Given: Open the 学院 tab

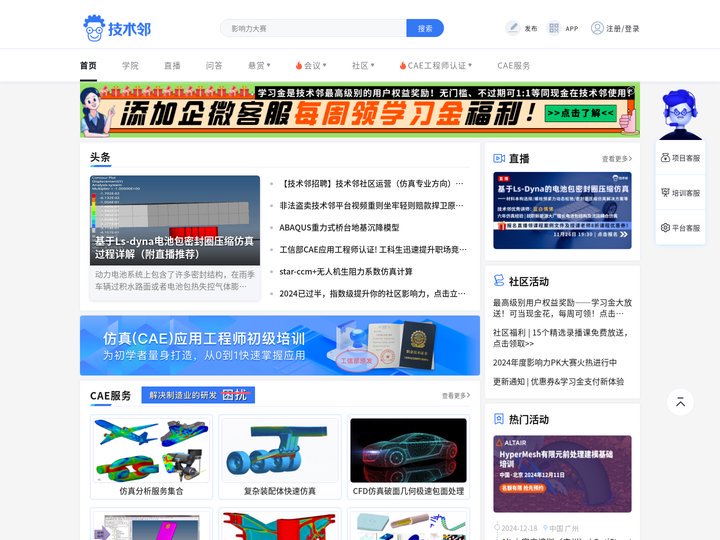Looking at the screenshot, I should point(130,66).
